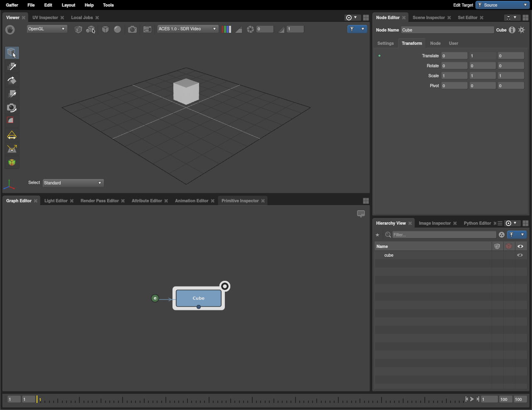Toggle the RGB channel display button
532x410 pixels.
tap(227, 29)
